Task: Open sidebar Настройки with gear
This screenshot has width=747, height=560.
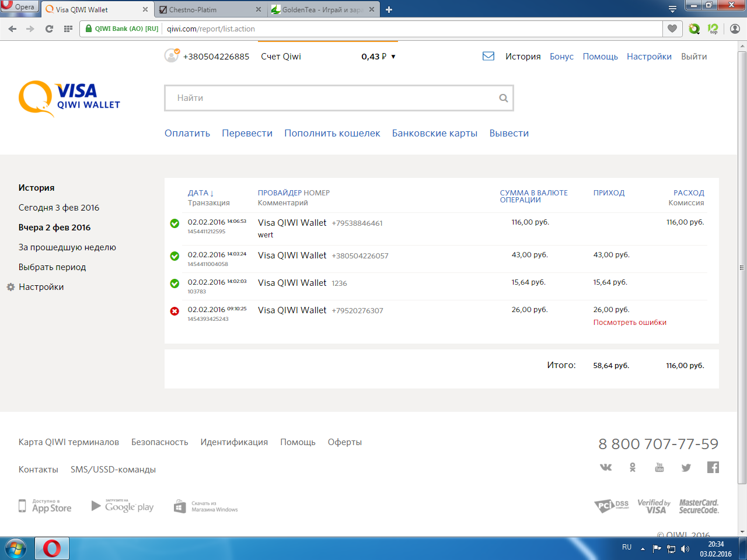Action: tap(35, 287)
